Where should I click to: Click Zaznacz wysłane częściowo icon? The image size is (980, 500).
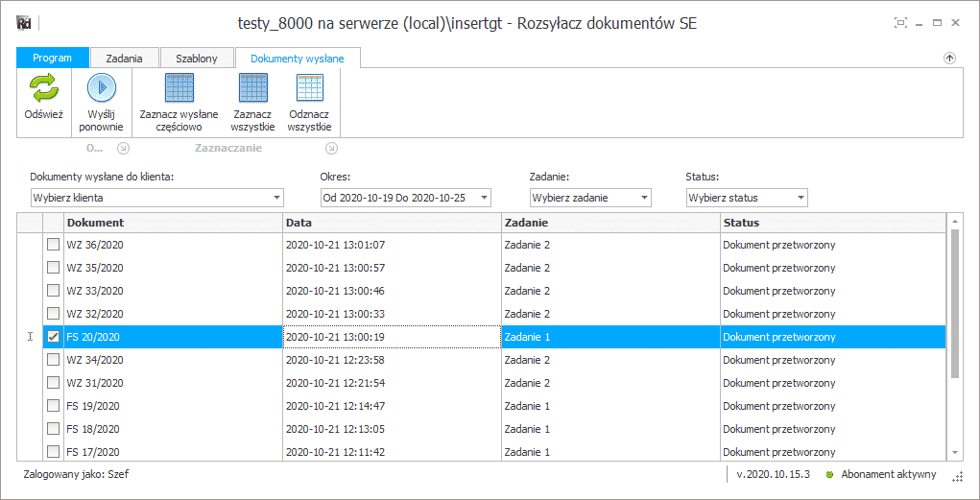click(179, 87)
